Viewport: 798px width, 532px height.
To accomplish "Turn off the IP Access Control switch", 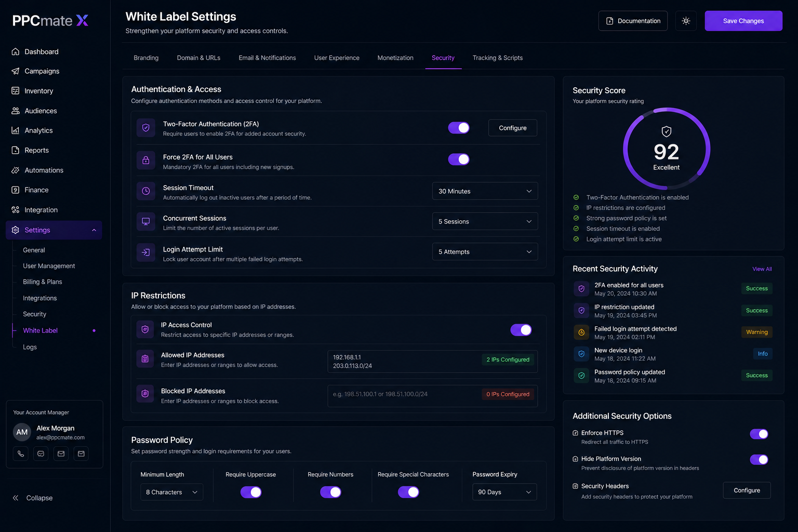I will (521, 330).
